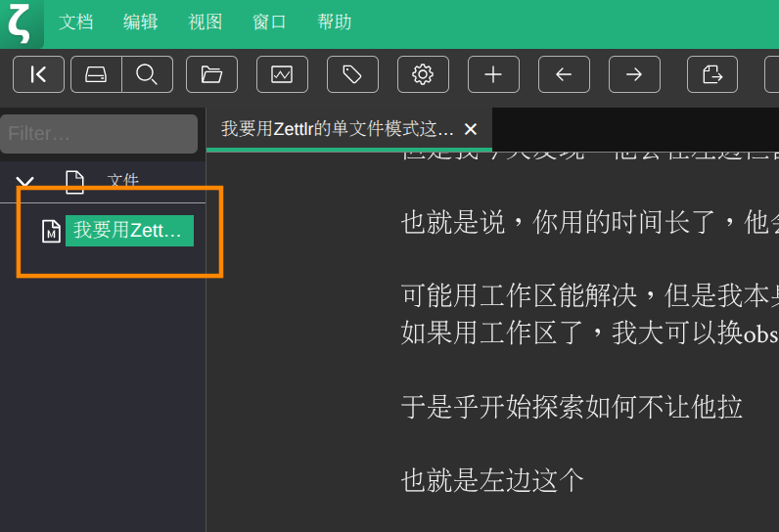
Task: Open workspace folder icon in toolbar
Action: tap(211, 74)
